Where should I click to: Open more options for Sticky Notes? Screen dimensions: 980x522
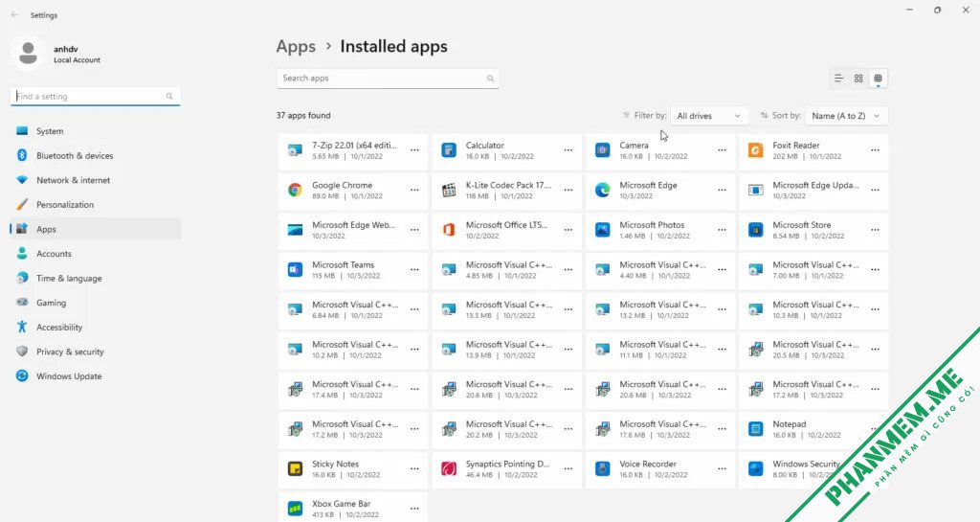coord(414,469)
